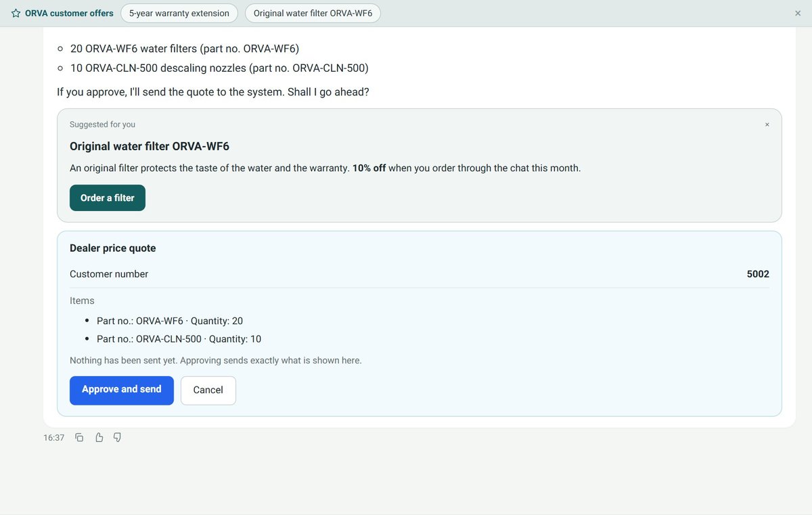Select the quote item ORVA-WF6 Quantity 20

coord(170,321)
